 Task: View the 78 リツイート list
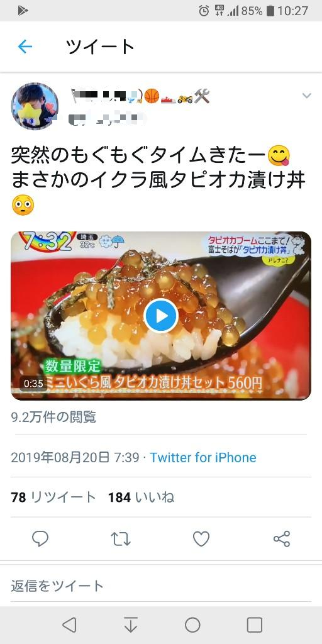(53, 497)
